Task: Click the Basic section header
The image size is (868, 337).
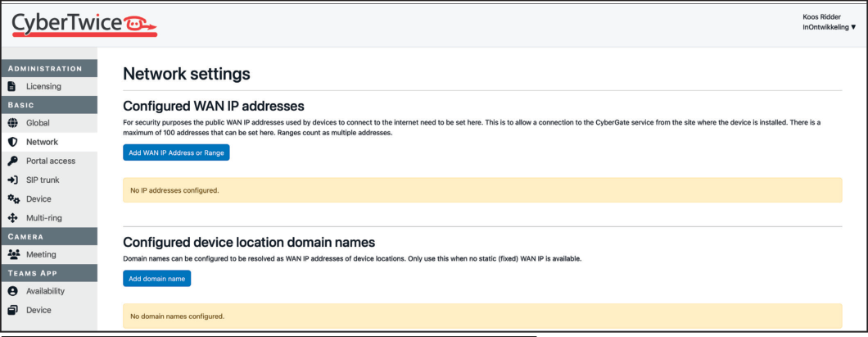Action: (49, 105)
